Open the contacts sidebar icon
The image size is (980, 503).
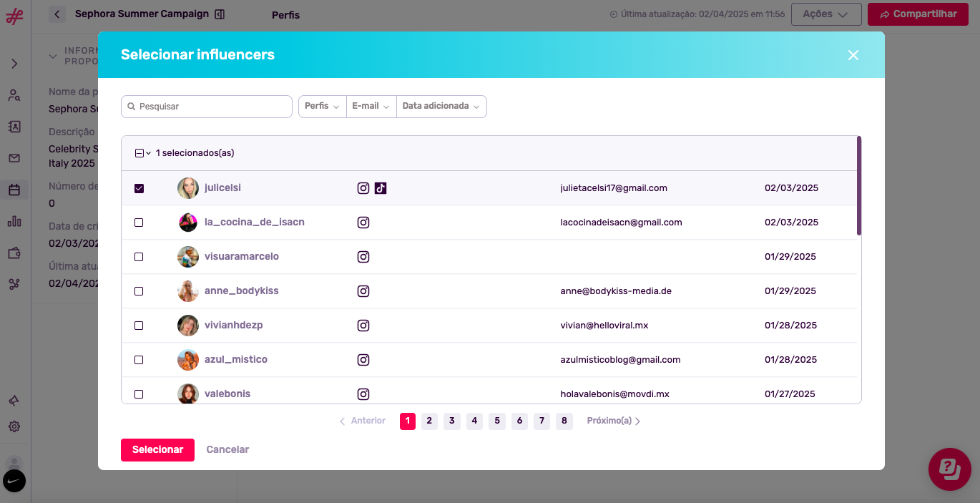(14, 127)
